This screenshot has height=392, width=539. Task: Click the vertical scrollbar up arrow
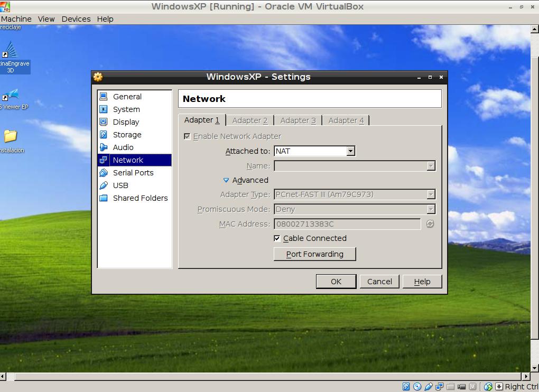click(535, 29)
